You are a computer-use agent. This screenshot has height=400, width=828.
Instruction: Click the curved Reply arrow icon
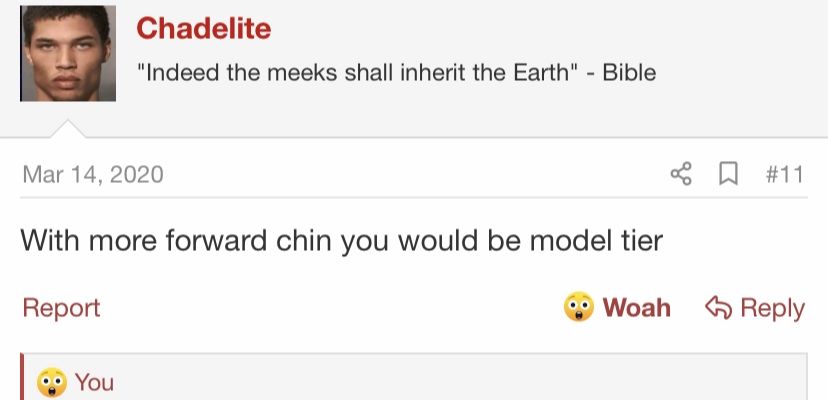(719, 308)
